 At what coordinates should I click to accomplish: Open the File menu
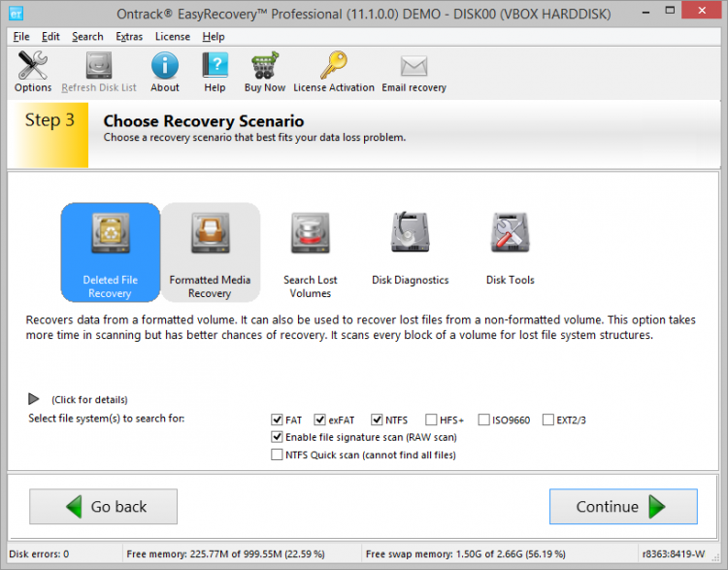(21, 37)
